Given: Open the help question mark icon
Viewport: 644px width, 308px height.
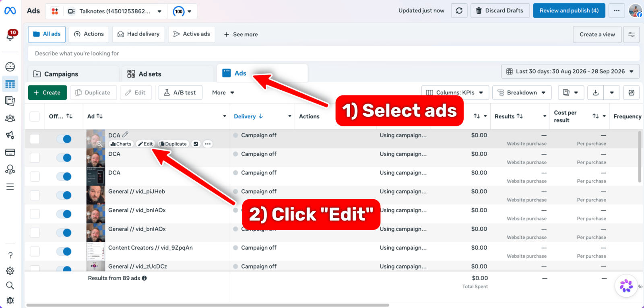Looking at the screenshot, I should tap(10, 255).
